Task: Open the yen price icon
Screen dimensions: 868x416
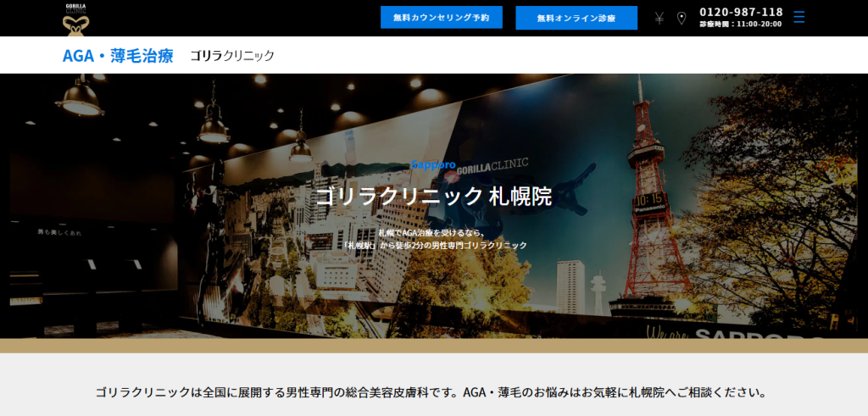Action: coord(659,19)
